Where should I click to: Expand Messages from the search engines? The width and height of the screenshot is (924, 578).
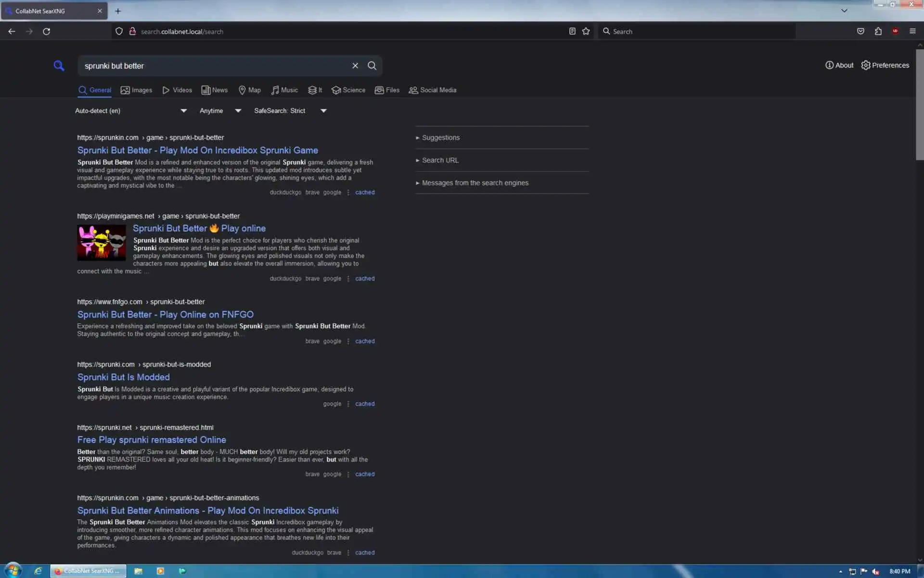tap(475, 183)
